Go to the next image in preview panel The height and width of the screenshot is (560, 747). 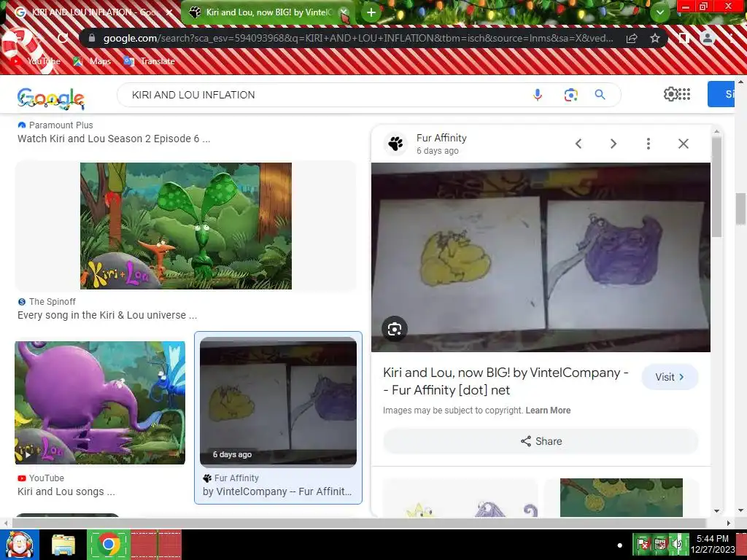pyautogui.click(x=614, y=144)
